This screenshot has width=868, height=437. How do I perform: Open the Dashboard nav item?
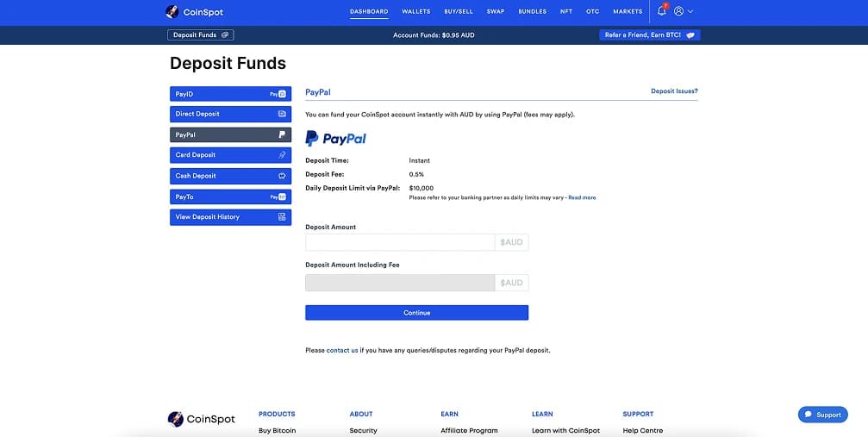click(369, 11)
